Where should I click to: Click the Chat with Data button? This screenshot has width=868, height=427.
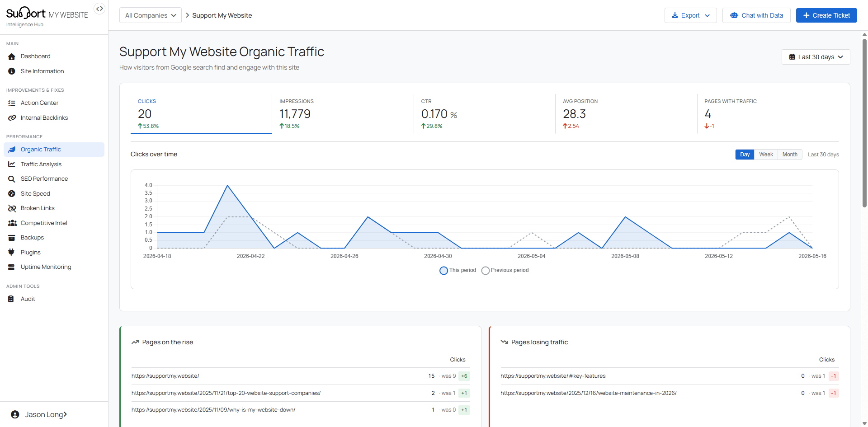[756, 15]
